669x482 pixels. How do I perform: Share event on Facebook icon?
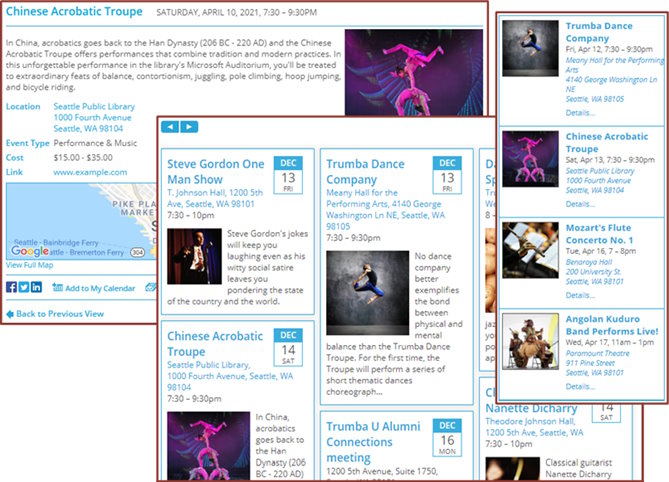coord(11,287)
